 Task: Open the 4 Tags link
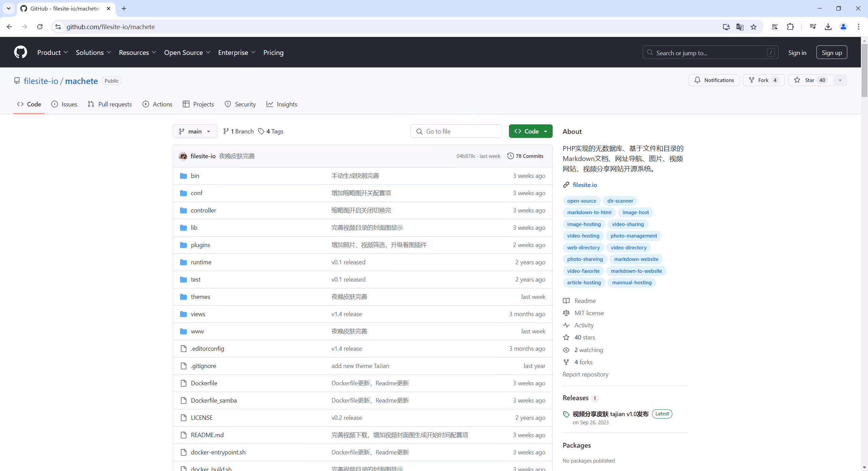pos(271,131)
